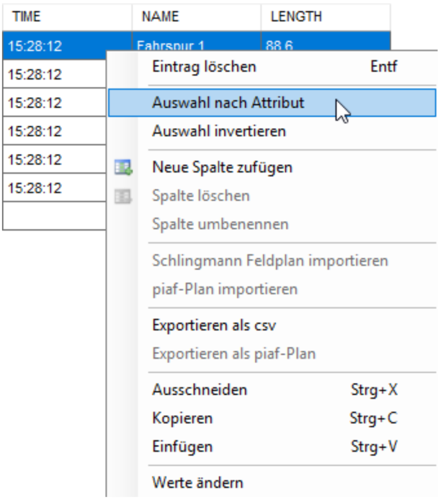Open Werte ändern from the menu
The image size is (438, 504).
(198, 483)
